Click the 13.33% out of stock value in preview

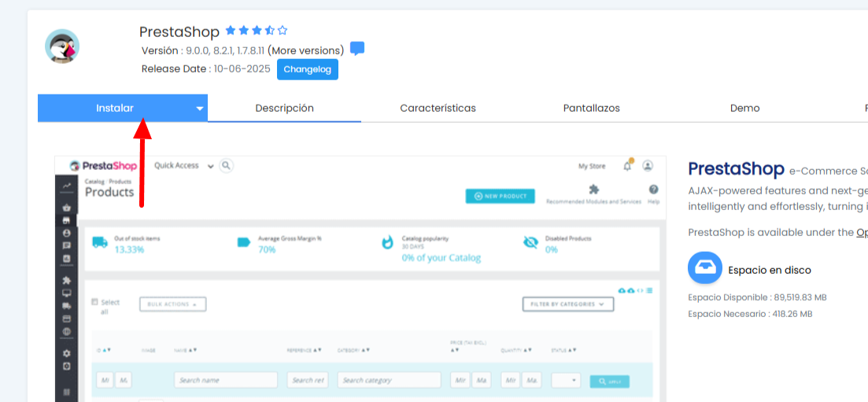click(129, 249)
